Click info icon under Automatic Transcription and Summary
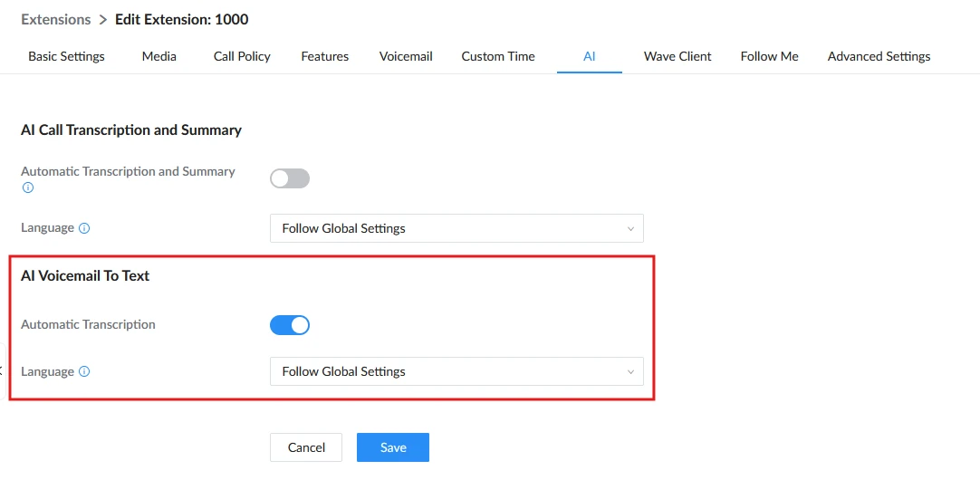The image size is (980, 480). tap(27, 187)
